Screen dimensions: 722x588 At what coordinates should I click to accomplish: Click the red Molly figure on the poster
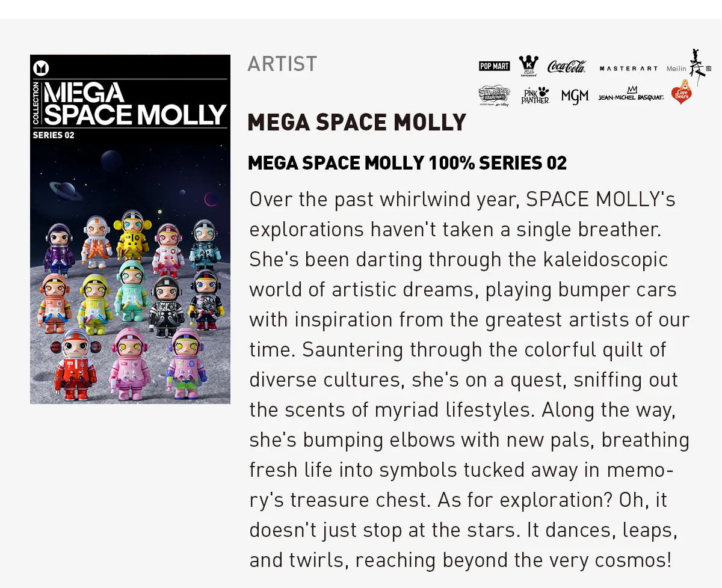tap(75, 364)
